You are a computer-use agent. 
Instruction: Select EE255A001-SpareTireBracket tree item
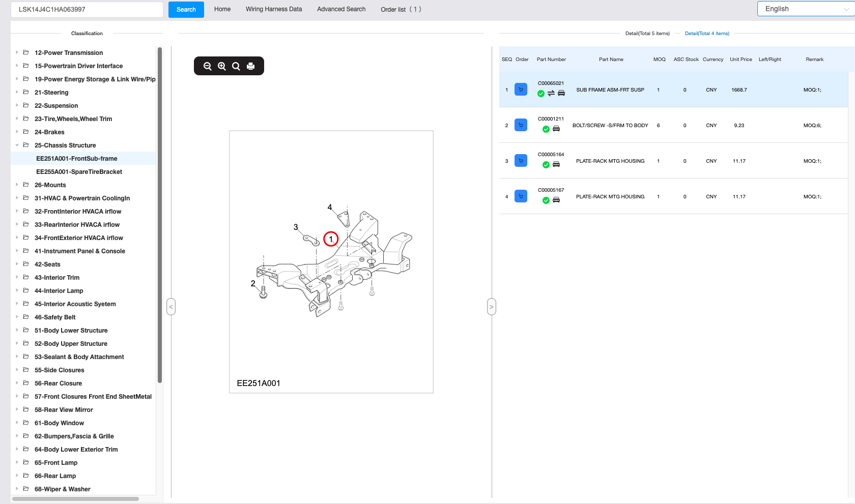coord(79,172)
